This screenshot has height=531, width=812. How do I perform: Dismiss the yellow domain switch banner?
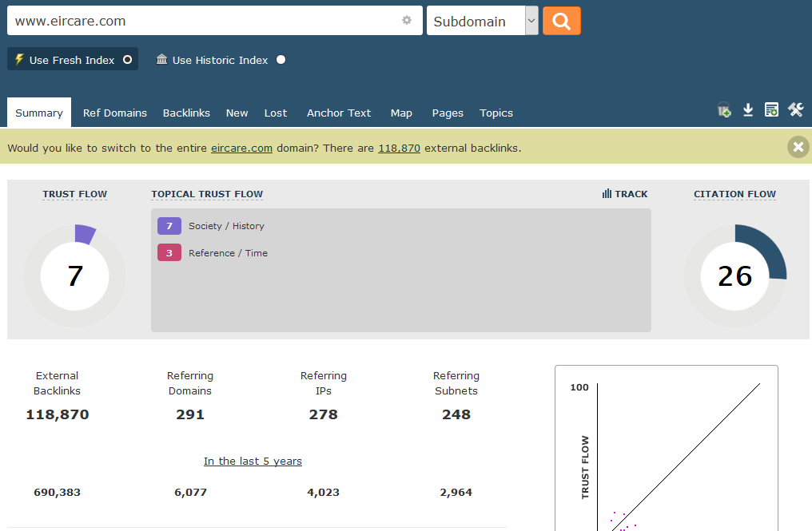(798, 147)
